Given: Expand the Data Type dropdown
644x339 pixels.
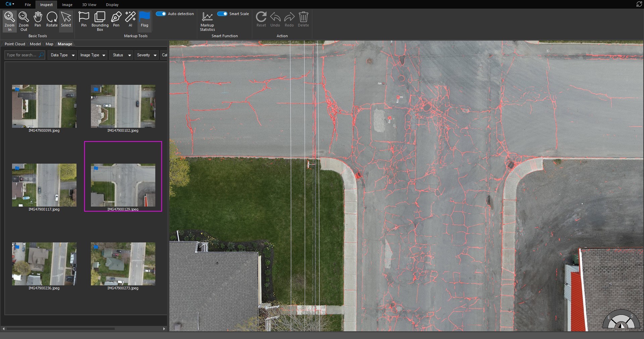Looking at the screenshot, I should (63, 55).
